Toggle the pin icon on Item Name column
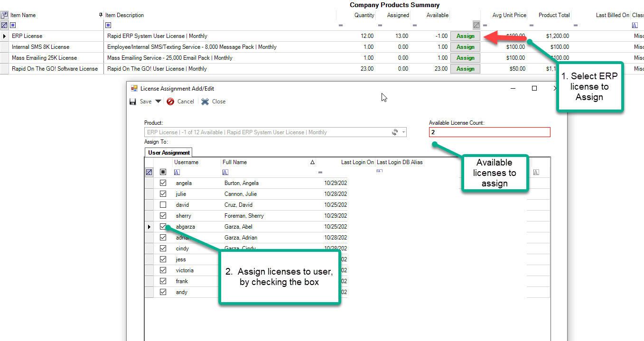This screenshot has height=341, width=644. pos(101,15)
